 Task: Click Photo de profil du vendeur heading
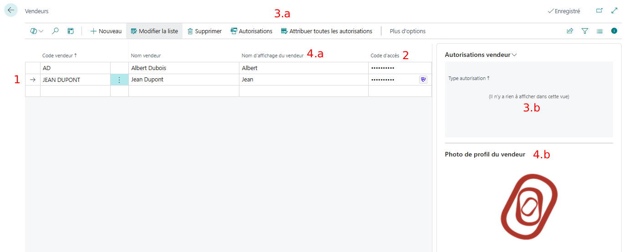pos(485,155)
